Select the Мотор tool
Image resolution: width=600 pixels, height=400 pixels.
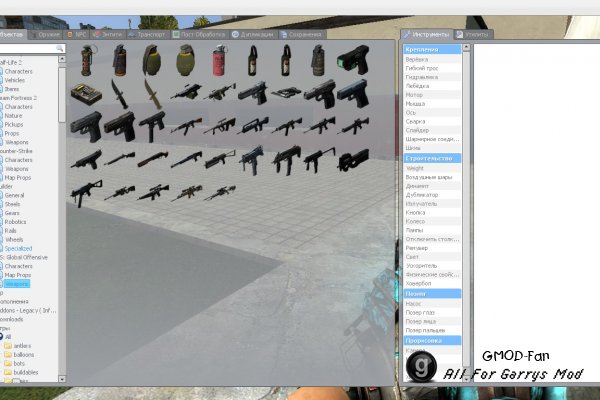tap(432, 95)
